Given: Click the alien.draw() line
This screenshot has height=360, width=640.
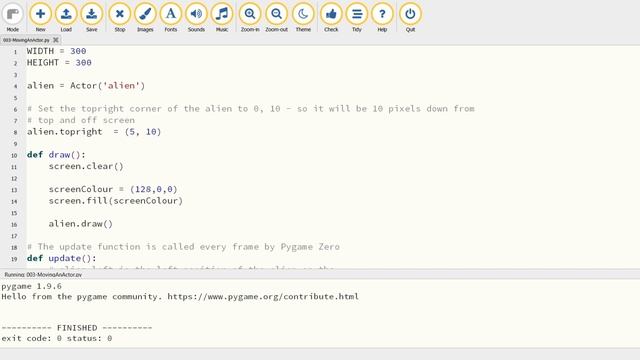Looking at the screenshot, I should tap(80, 224).
